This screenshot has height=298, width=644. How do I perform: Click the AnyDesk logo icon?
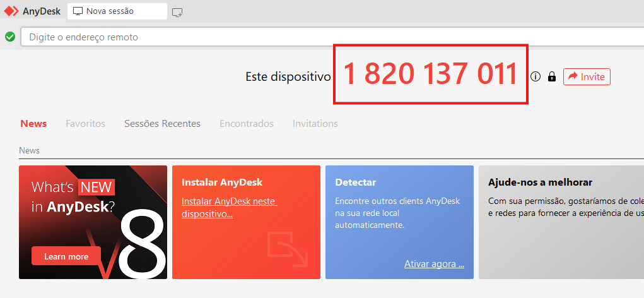pos(11,11)
